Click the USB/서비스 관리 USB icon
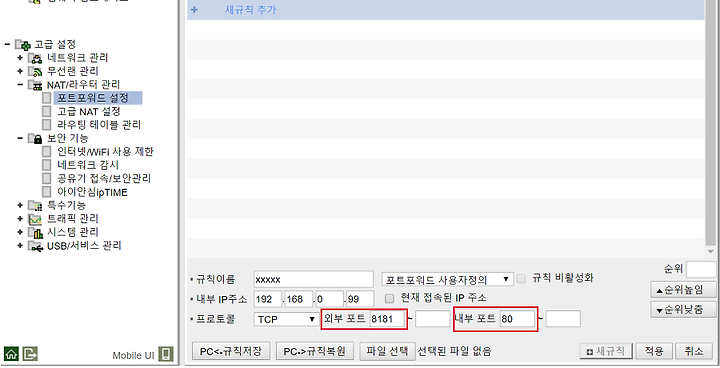The height and width of the screenshot is (368, 720). pos(35,246)
